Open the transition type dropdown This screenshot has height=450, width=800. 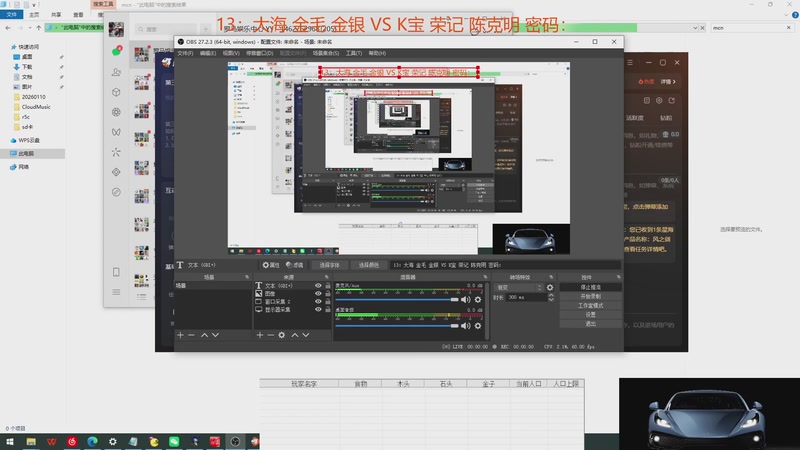[x=518, y=287]
